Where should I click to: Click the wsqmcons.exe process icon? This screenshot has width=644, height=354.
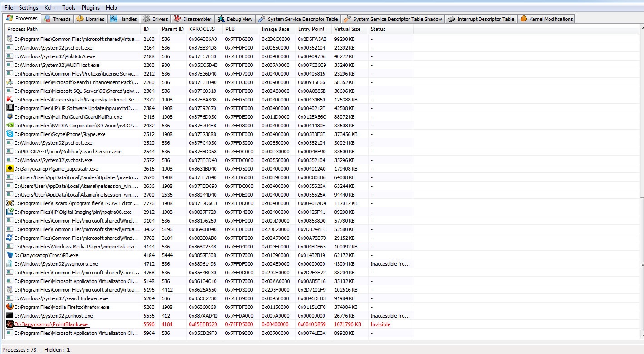pos(10,264)
